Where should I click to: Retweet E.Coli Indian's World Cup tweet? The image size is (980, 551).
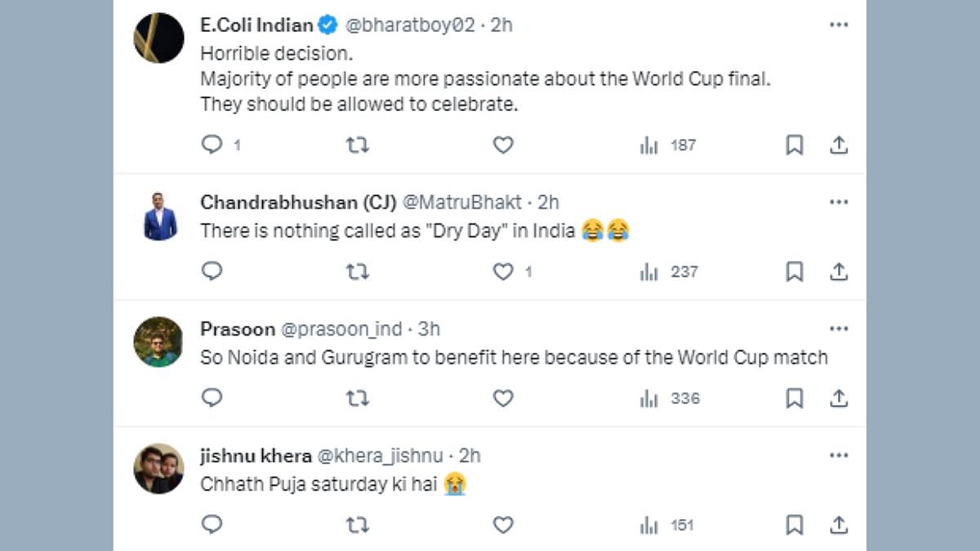[357, 145]
